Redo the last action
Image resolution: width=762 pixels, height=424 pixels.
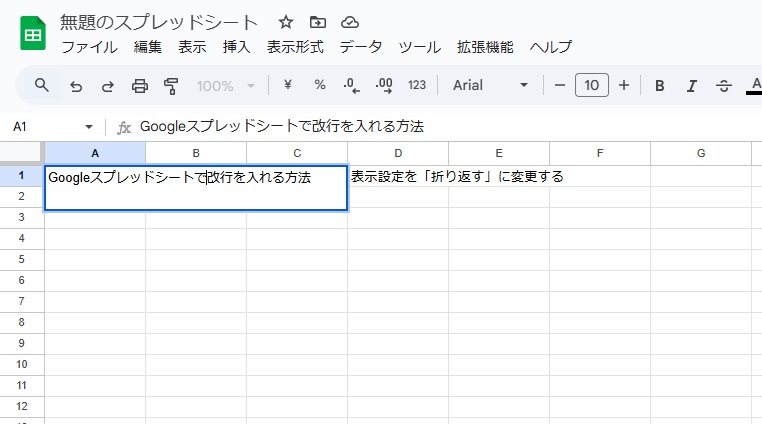click(107, 86)
